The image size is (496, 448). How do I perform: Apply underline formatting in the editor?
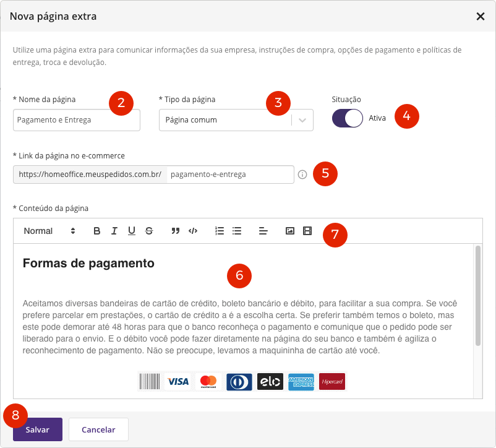tap(132, 231)
